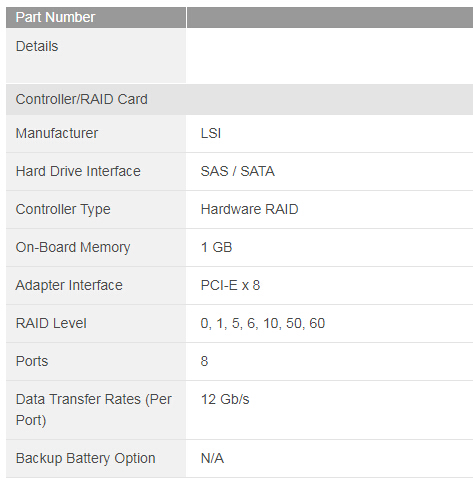
Task: Click the 12 Gb/s transfer rate value
Action: pos(225,399)
